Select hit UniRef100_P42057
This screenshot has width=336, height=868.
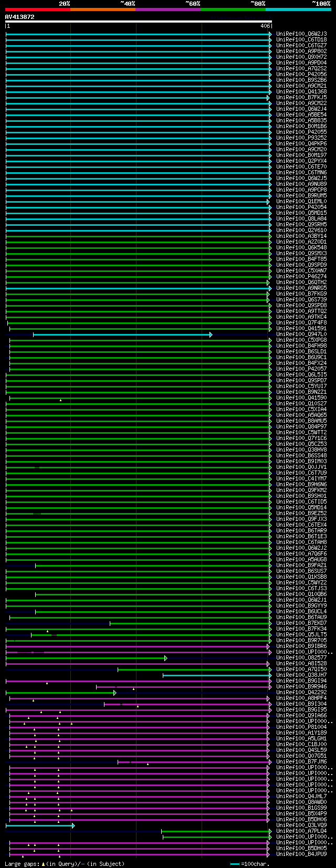click(301, 369)
